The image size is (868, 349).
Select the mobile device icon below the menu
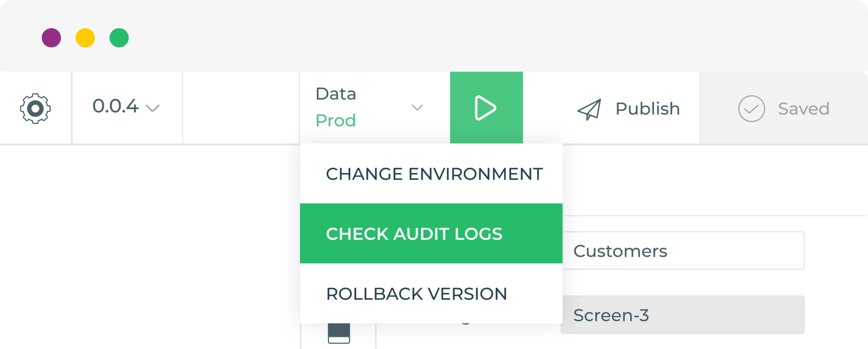pyautogui.click(x=340, y=334)
